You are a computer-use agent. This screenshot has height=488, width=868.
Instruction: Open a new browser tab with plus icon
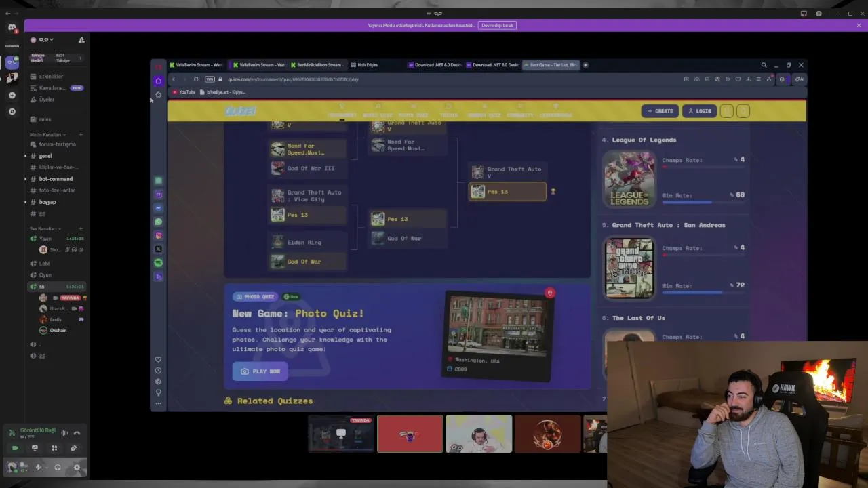click(x=586, y=65)
